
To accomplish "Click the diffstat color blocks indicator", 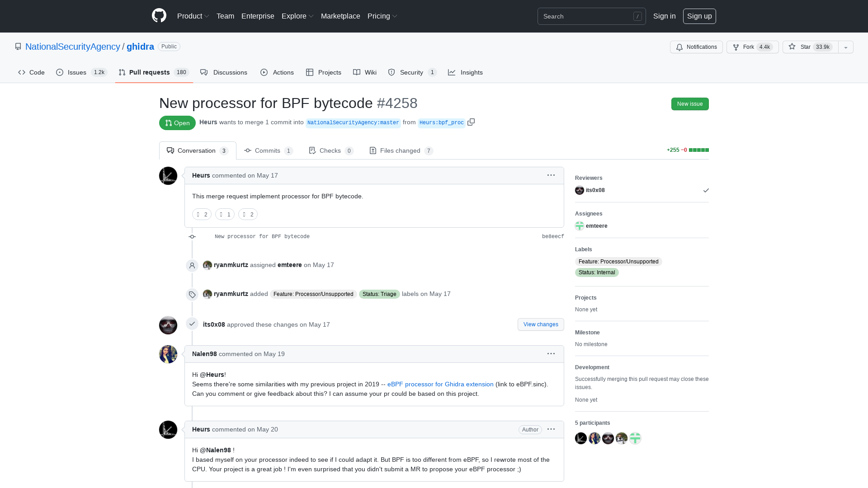I will [699, 150].
